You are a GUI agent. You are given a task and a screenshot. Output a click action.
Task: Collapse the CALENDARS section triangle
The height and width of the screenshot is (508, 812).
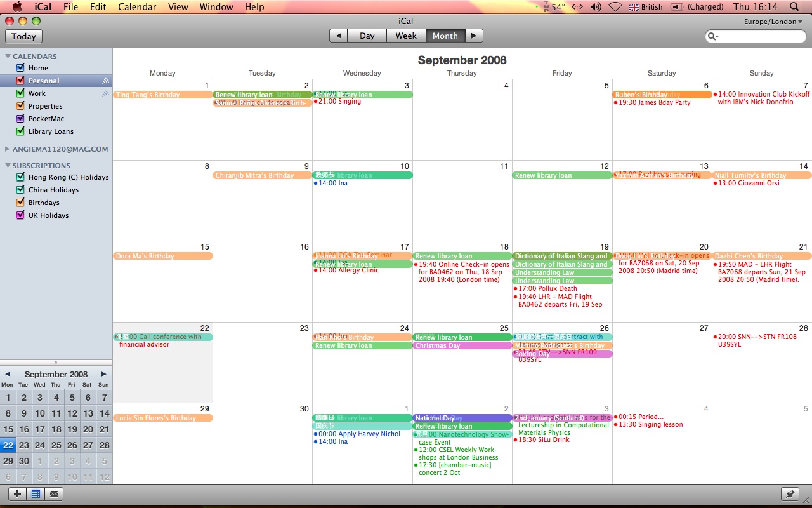(x=8, y=57)
